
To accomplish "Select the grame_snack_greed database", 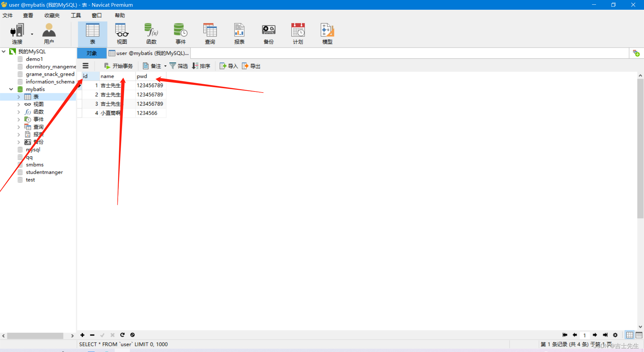I will pos(50,74).
